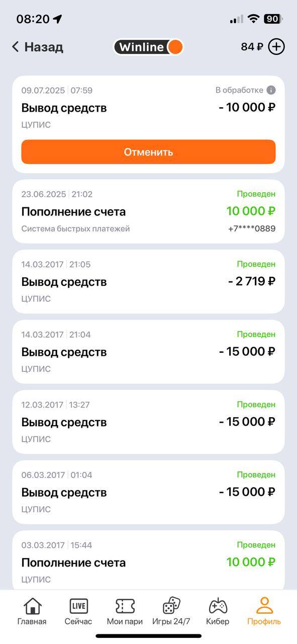The width and height of the screenshot is (297, 644).
Task: Open the 14.03.2017 21:04 withdrawal card
Action: tap(148, 352)
